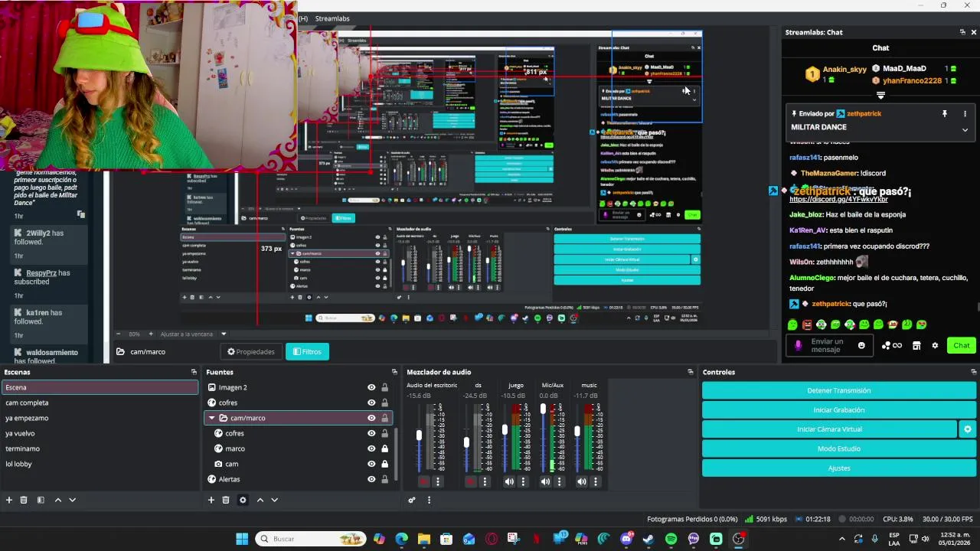980x551 pixels.
Task: Remove the selected source with trash icon
Action: point(226,500)
